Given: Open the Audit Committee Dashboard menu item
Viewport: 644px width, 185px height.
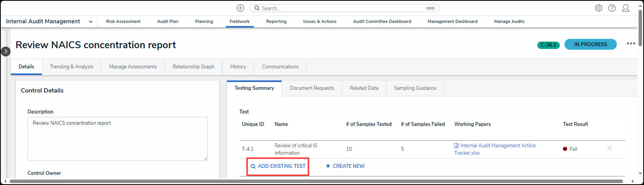Looking at the screenshot, I should click(382, 22).
